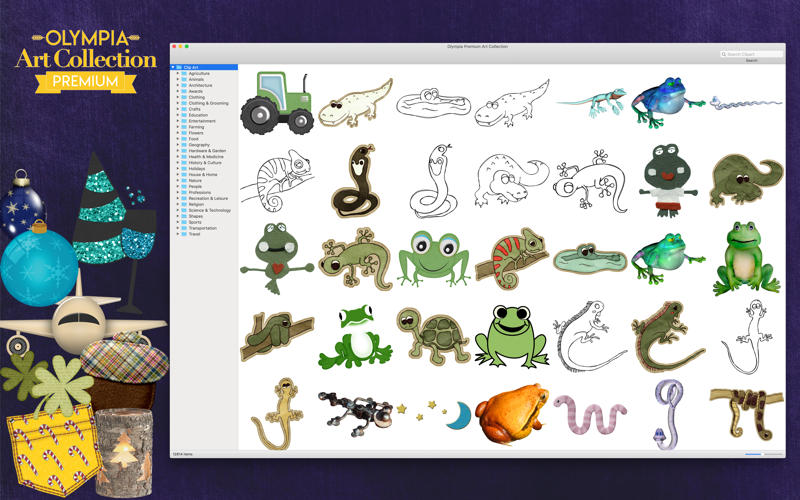800x500 pixels.
Task: Click the Travel folder icon
Action: (185, 234)
